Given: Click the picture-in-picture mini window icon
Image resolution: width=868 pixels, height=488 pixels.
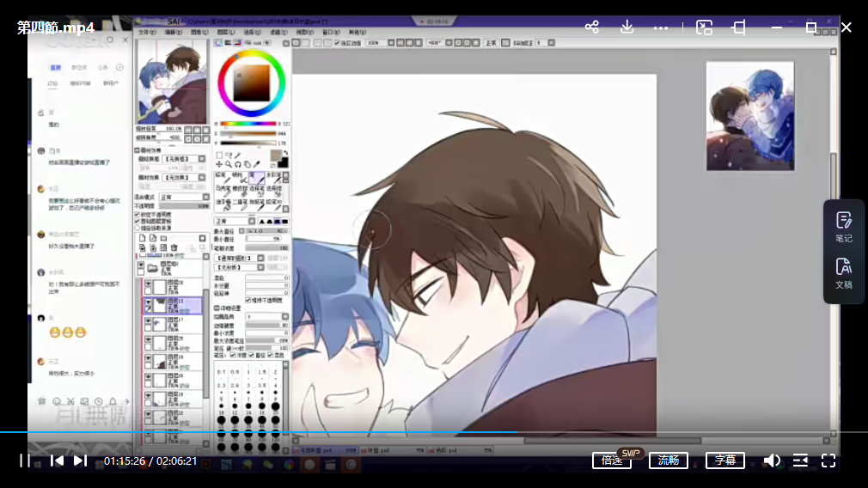Looking at the screenshot, I should 704,27.
